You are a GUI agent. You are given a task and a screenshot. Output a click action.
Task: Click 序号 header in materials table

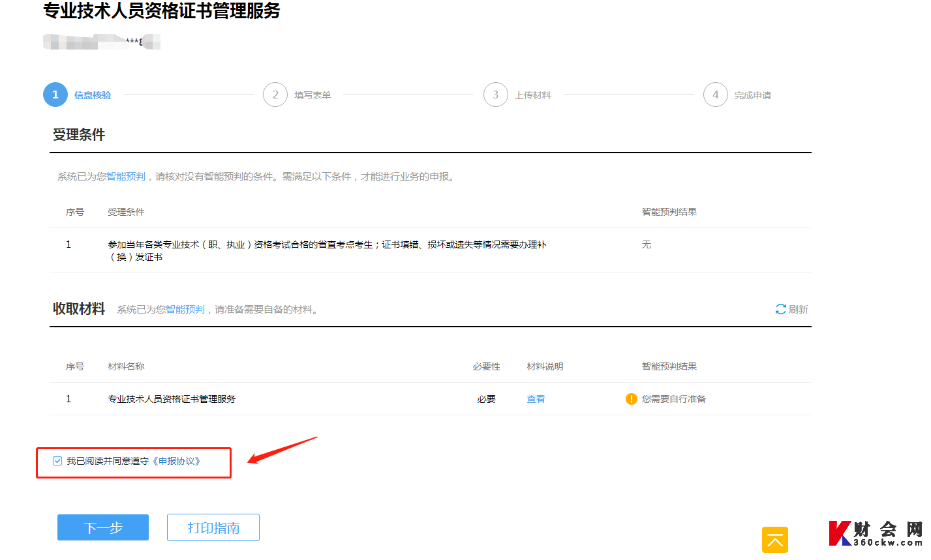[x=75, y=366]
